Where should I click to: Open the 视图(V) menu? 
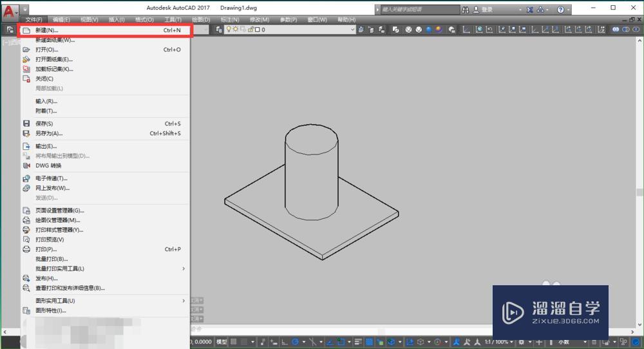tap(89, 20)
